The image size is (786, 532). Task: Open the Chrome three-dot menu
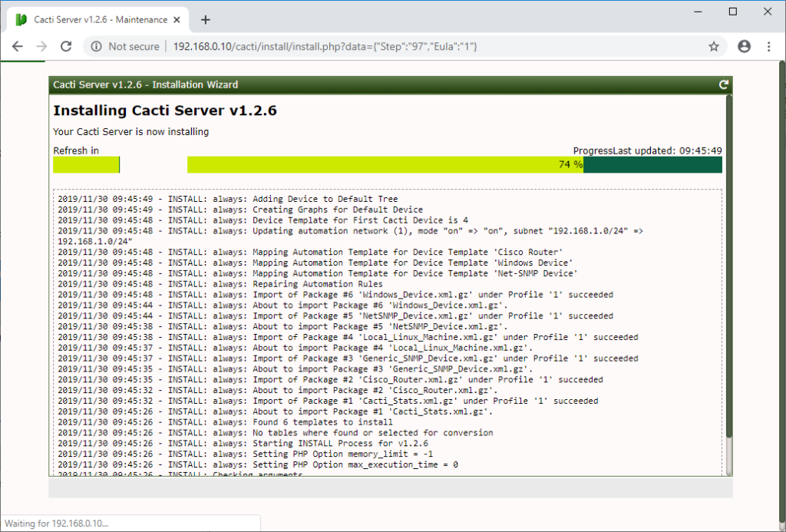[768, 47]
